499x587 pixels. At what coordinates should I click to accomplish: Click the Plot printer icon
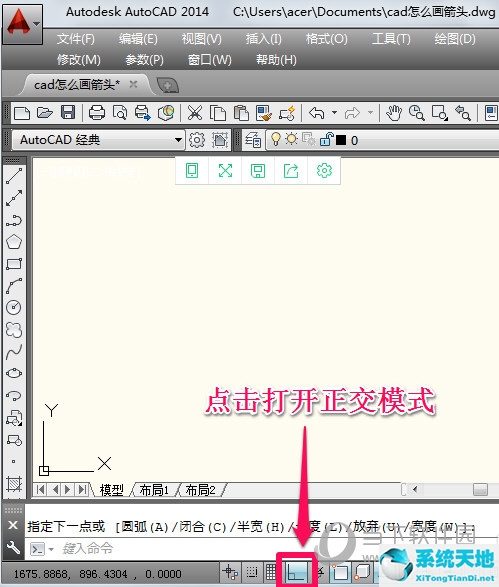(x=97, y=113)
